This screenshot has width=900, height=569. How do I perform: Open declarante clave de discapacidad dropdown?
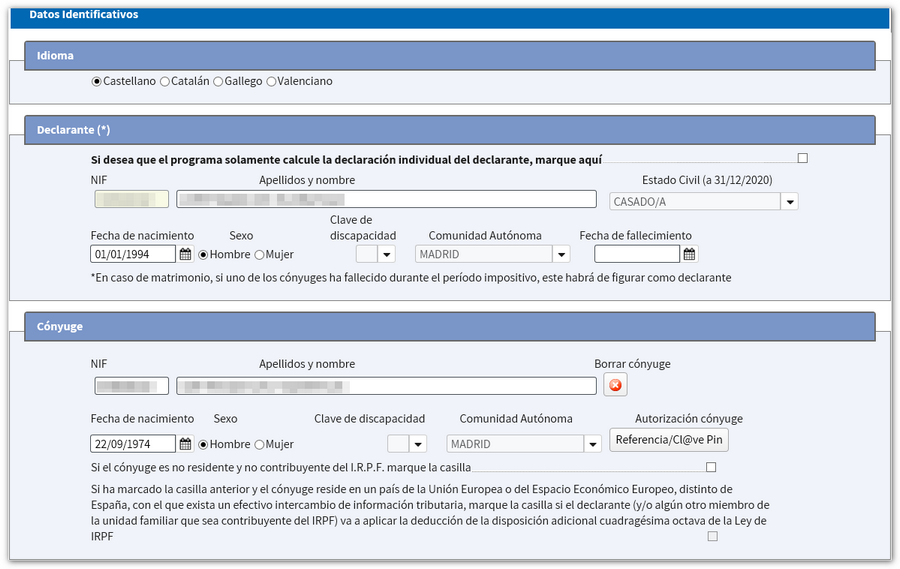(x=387, y=255)
